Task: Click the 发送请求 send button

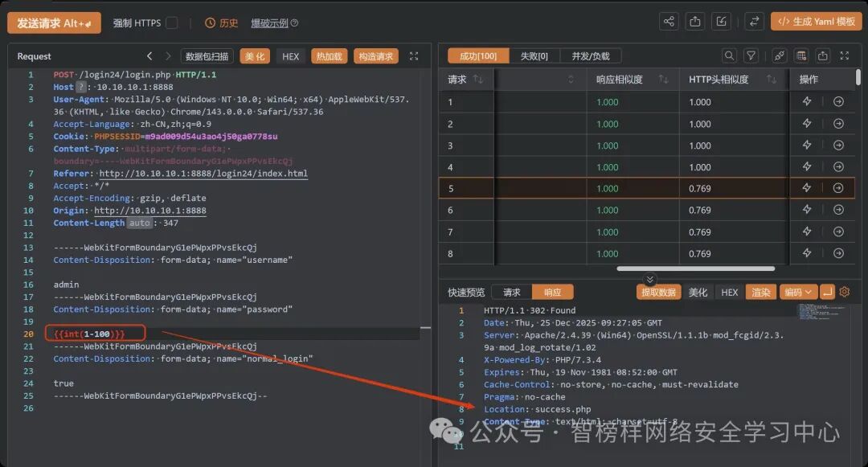Action: point(54,23)
